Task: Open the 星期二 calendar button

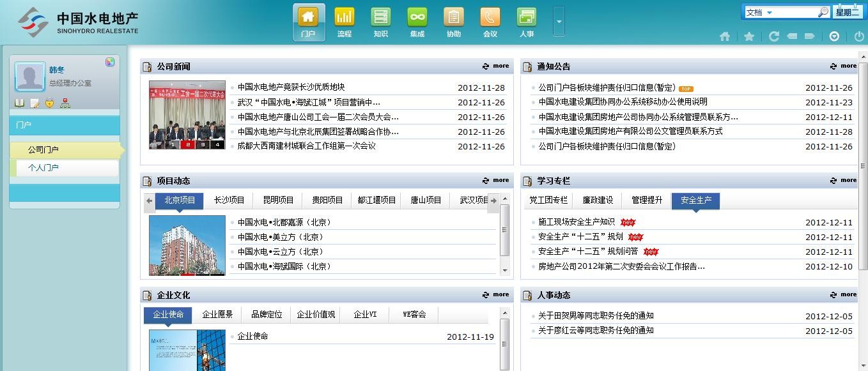Action: 848,12
